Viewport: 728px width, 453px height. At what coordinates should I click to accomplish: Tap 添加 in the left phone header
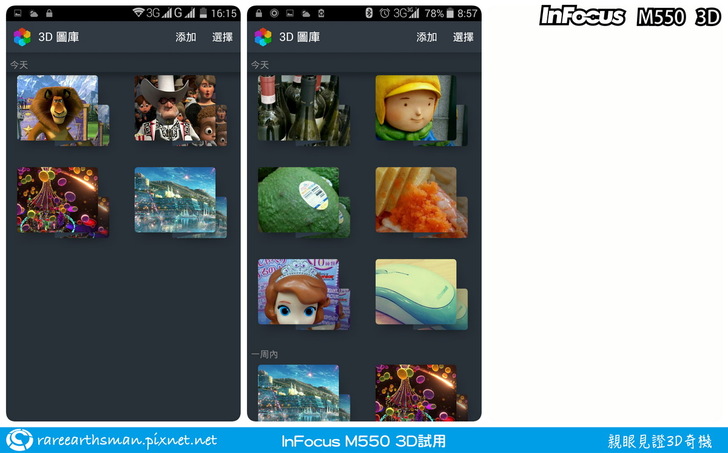point(186,37)
